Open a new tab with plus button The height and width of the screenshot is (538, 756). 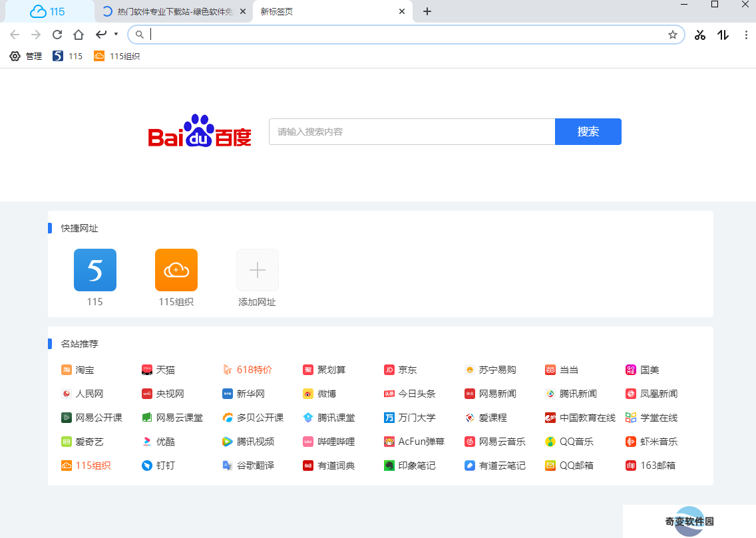(427, 11)
